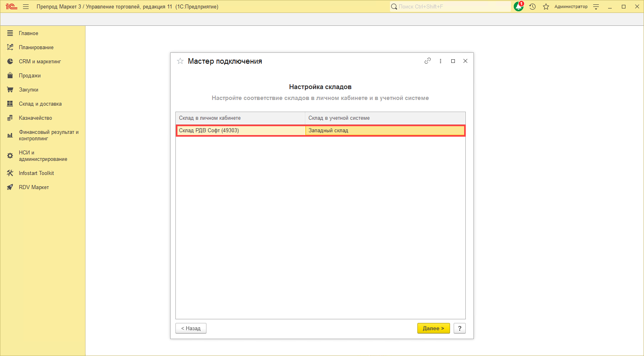Click the Склад в учетной системе column header

pyautogui.click(x=385, y=118)
